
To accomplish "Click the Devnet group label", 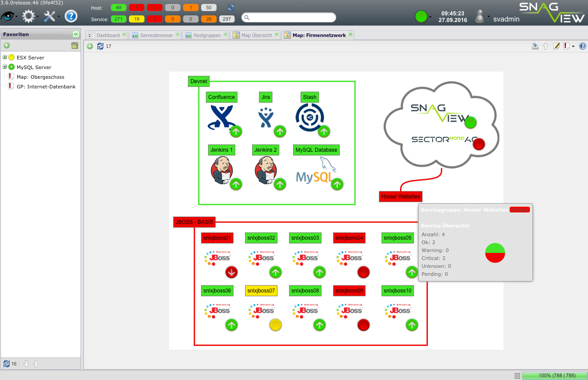I will pos(198,81).
